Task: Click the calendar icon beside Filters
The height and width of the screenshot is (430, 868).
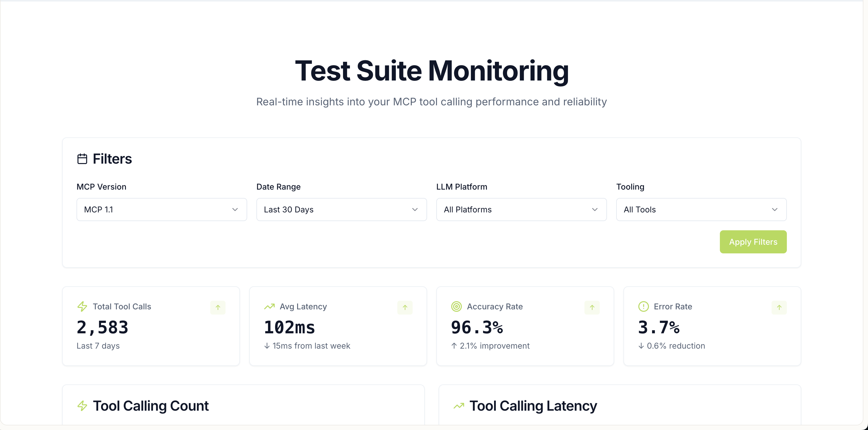Action: (82, 159)
